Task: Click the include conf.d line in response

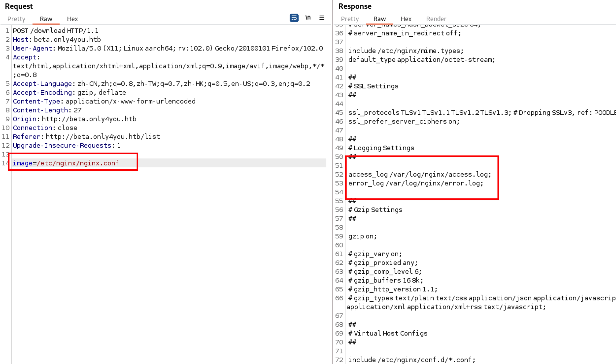Action: point(412,360)
